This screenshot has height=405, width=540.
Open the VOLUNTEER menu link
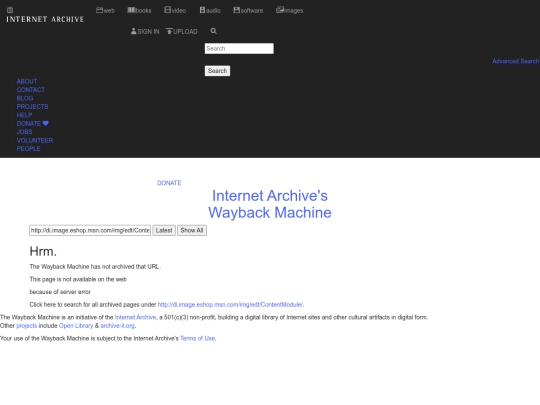pyautogui.click(x=35, y=141)
